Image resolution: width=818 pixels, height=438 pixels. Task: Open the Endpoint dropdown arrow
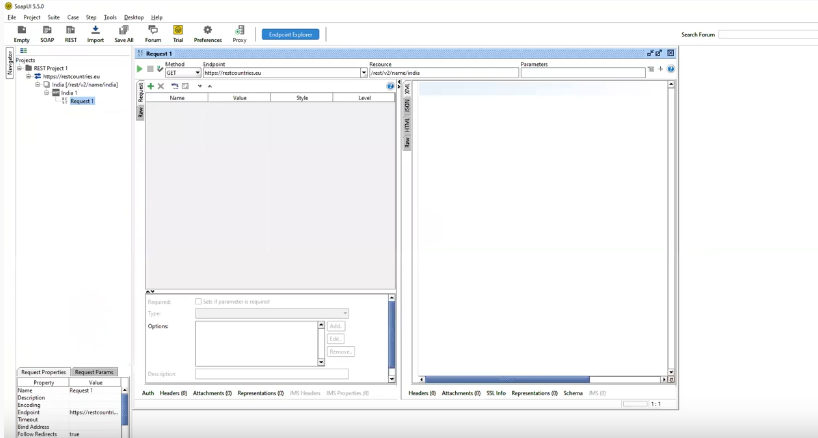point(363,73)
